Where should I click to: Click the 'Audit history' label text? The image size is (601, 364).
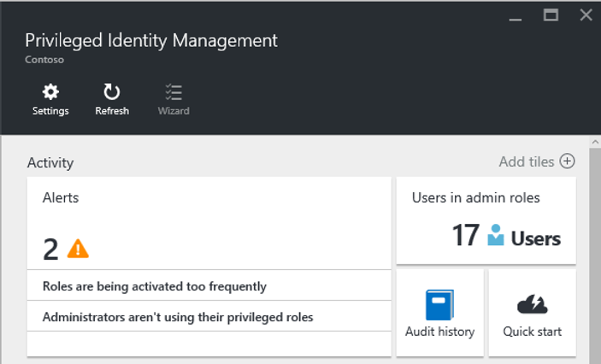(x=440, y=332)
